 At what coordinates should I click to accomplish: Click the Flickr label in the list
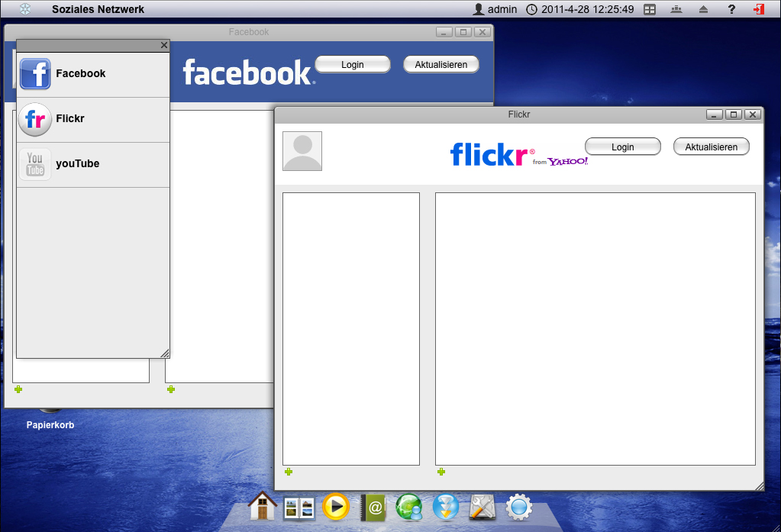(70, 118)
